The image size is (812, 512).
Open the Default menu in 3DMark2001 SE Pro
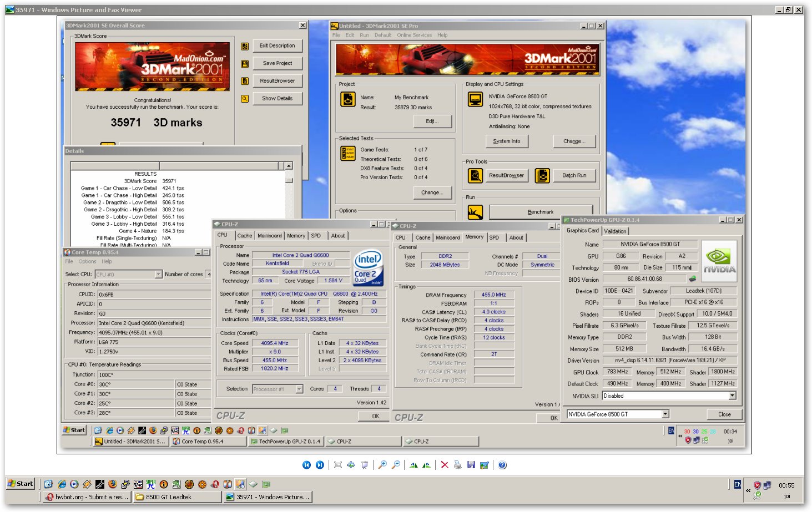click(383, 35)
